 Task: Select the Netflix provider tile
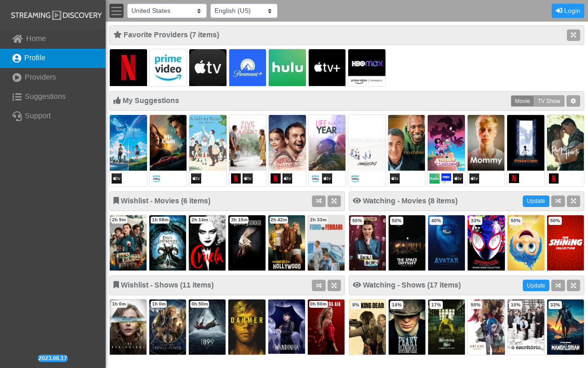click(x=128, y=68)
